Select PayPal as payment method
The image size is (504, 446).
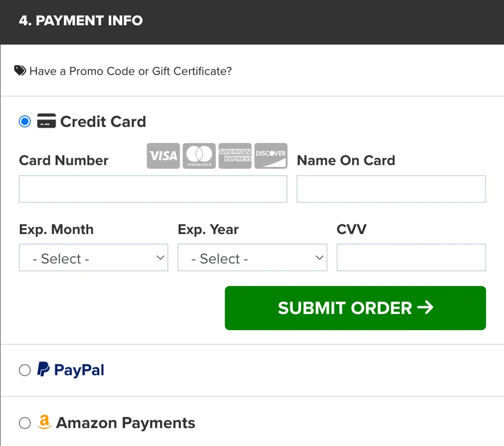coord(25,370)
